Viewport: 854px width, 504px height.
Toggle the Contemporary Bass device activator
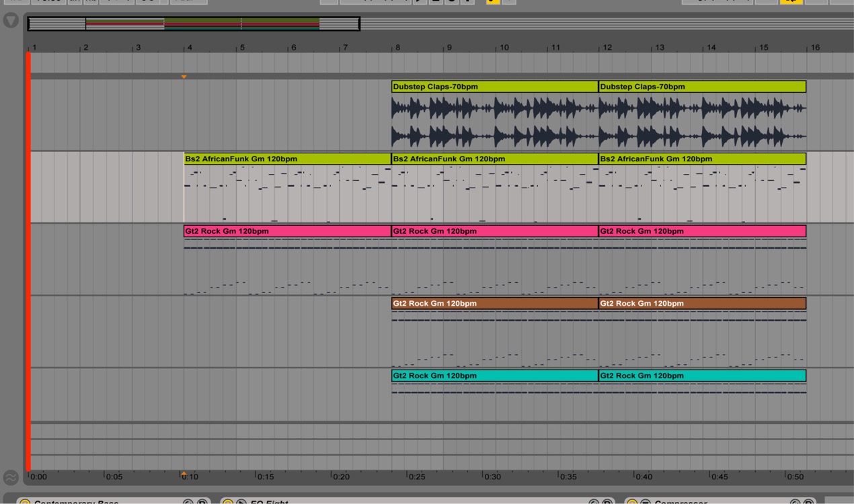pyautogui.click(x=25, y=501)
